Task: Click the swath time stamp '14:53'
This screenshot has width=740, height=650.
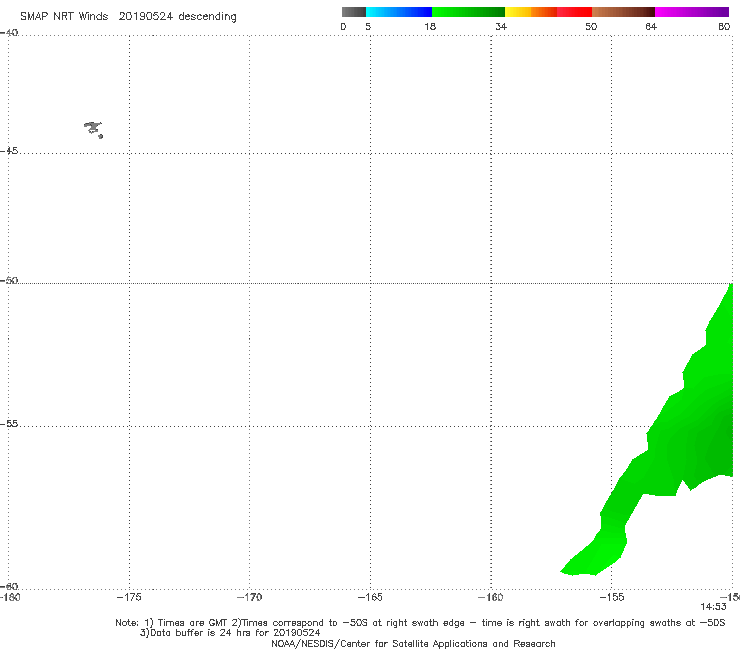Action: (713, 607)
